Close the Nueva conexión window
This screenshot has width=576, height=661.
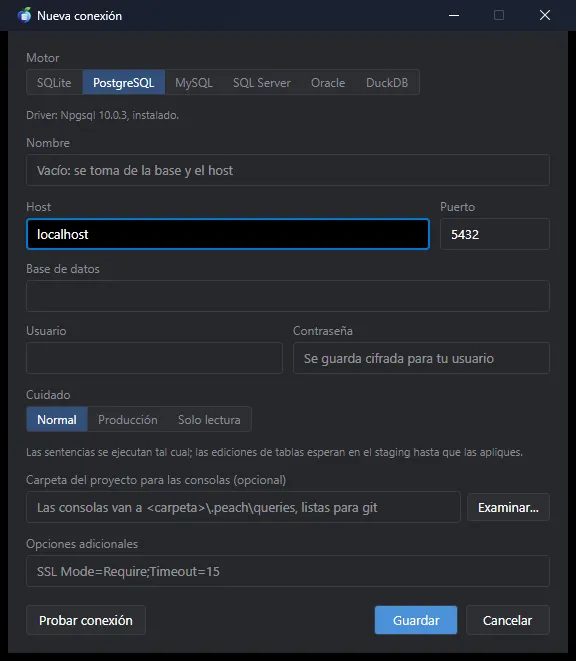[x=545, y=15]
